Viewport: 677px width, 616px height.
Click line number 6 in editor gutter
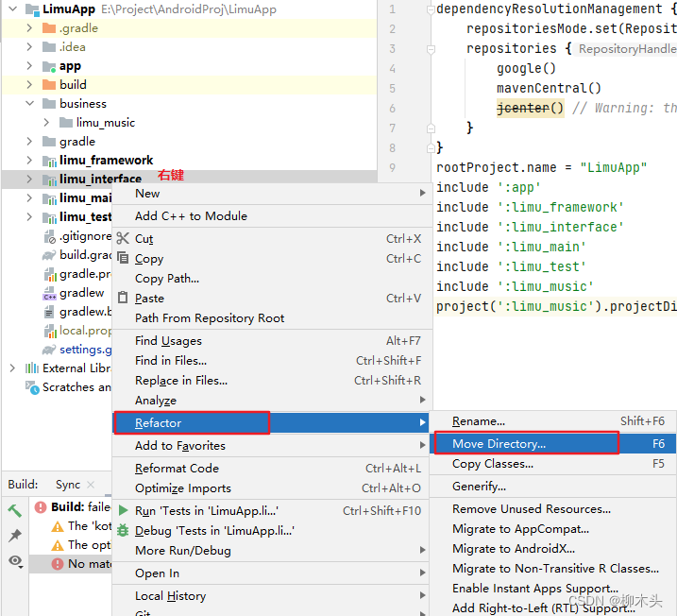(392, 108)
